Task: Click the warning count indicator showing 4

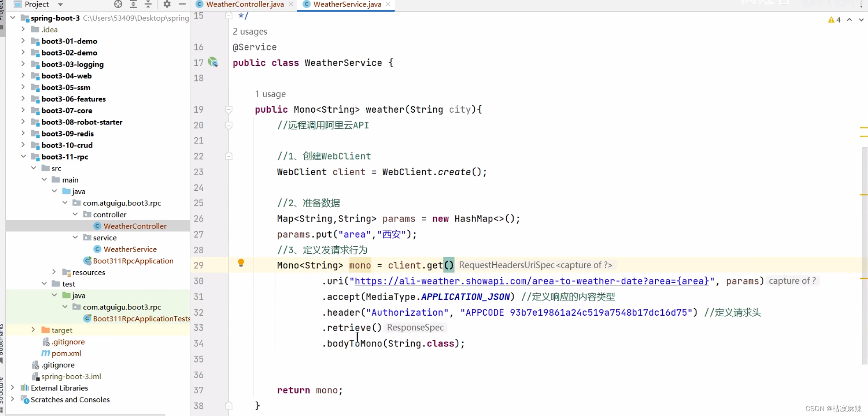Action: click(834, 19)
